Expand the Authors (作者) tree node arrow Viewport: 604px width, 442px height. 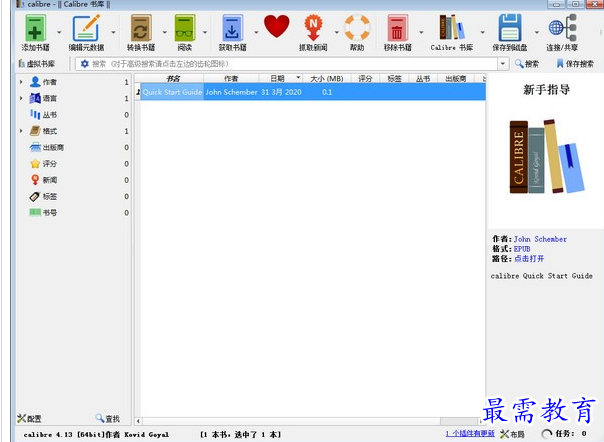pyautogui.click(x=21, y=82)
